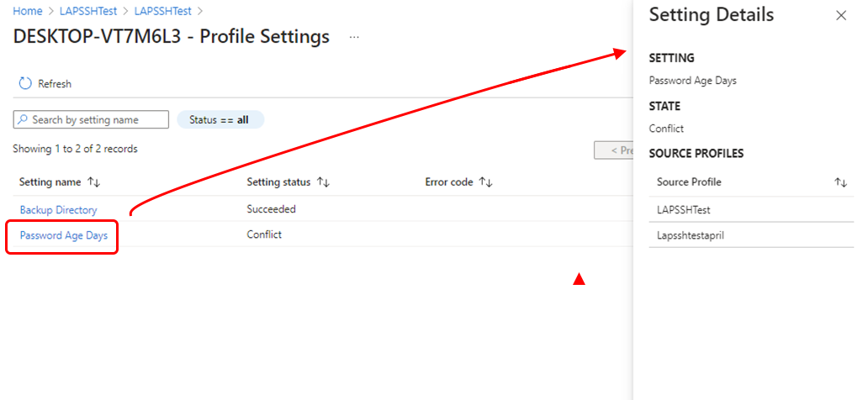868x400 pixels.
Task: Open Backup Directory setting
Action: click(x=58, y=210)
